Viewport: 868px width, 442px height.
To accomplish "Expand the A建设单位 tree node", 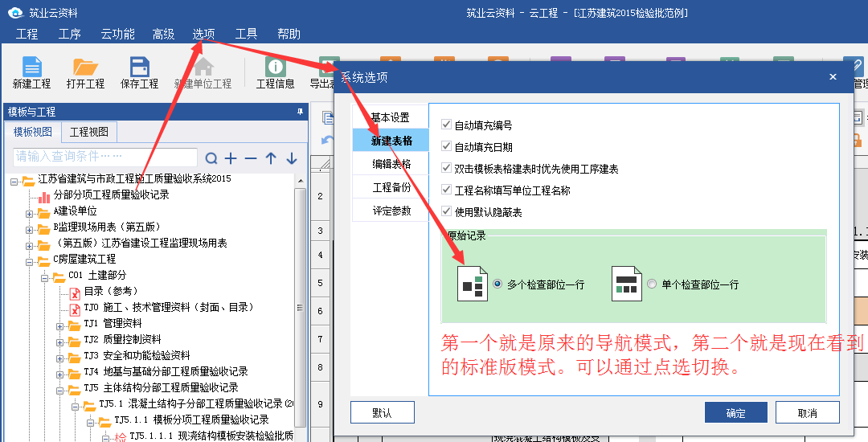I will click(x=30, y=211).
